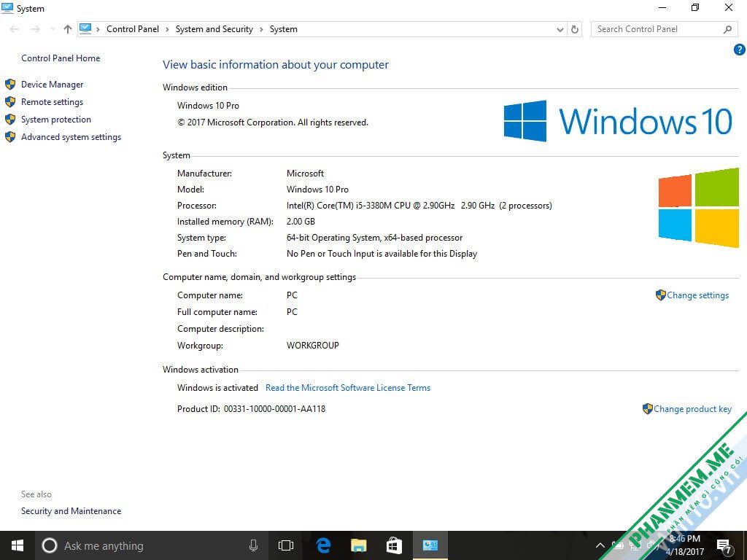Click the shield icon beside Change settings

click(x=661, y=295)
